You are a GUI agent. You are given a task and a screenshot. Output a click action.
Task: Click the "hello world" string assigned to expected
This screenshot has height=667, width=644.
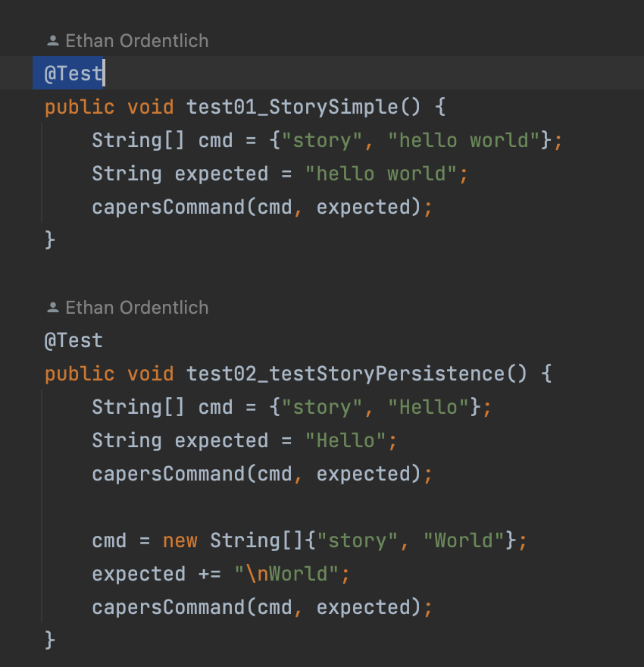381,174
